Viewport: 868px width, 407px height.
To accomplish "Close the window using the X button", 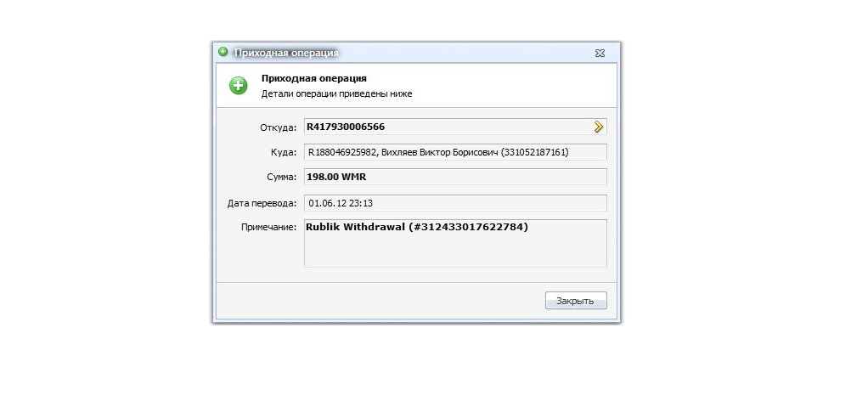I will (600, 54).
